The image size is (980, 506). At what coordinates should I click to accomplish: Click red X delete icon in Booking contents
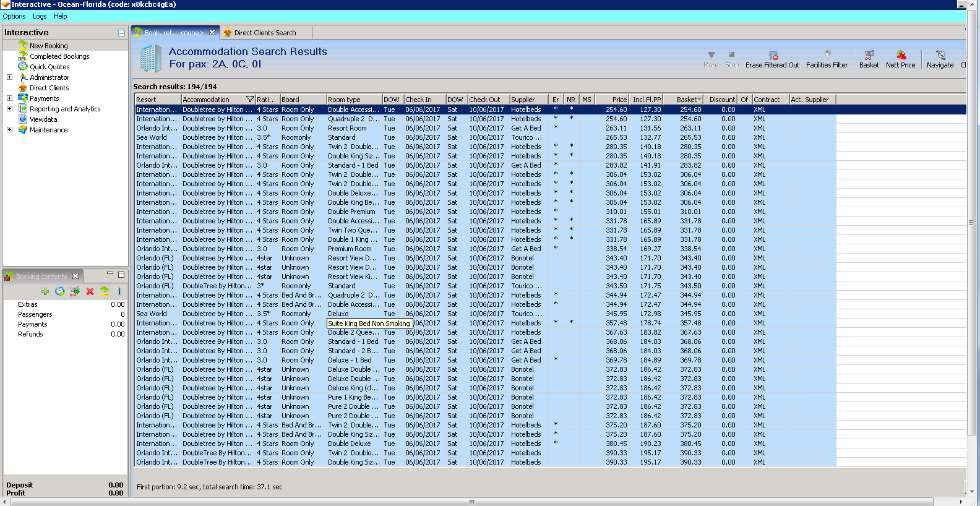point(90,291)
